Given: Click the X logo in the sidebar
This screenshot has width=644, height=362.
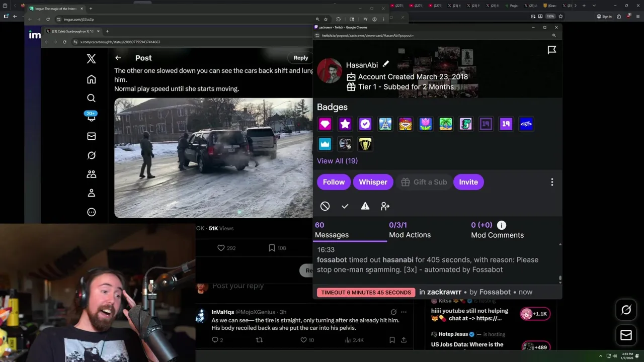Looking at the screenshot, I should 91,58.
